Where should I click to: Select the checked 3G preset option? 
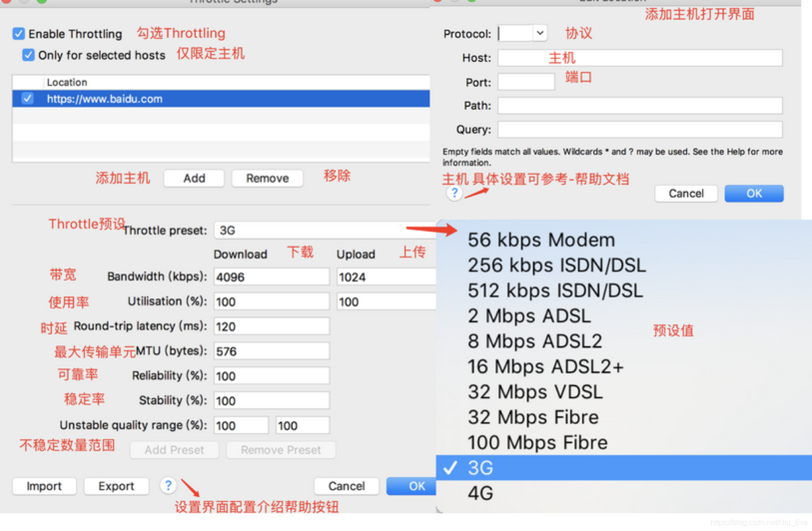(624, 468)
